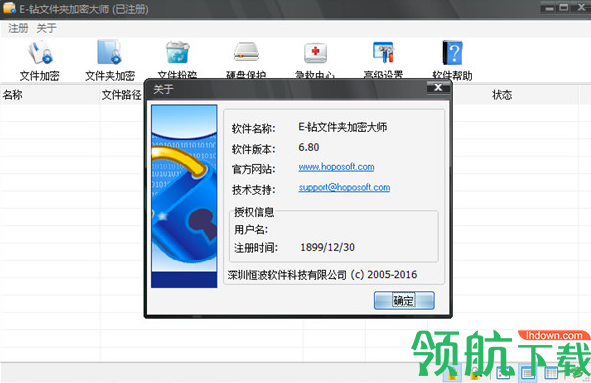This screenshot has height=383, width=591.
Task: Open the 关于 menu
Action: [46, 28]
